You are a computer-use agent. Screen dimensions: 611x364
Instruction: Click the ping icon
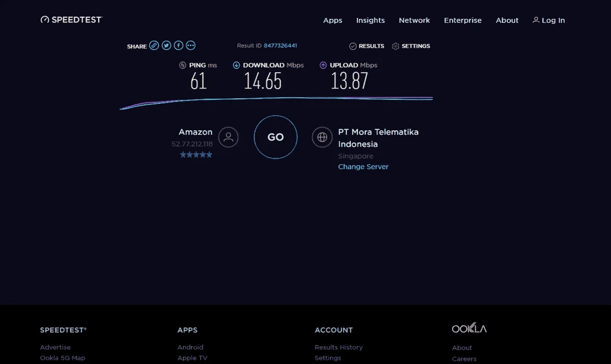183,65
